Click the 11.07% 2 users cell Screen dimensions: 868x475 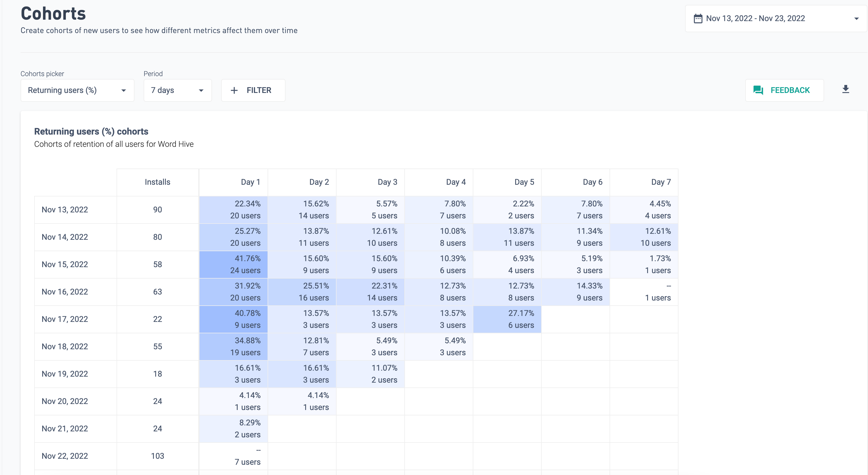370,374
